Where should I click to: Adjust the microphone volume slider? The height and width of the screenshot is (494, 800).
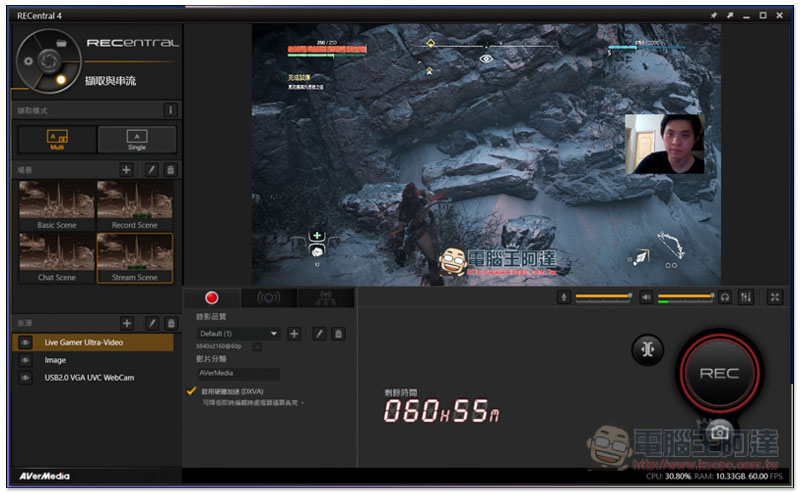point(604,297)
